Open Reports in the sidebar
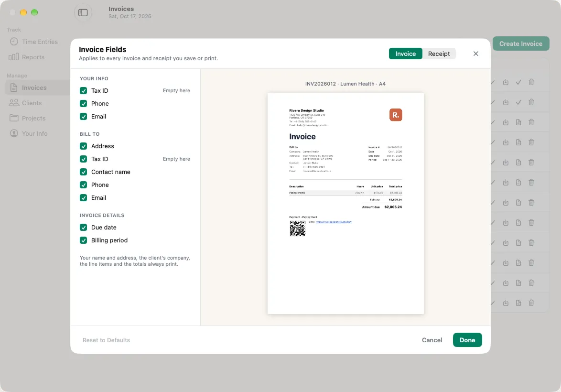The width and height of the screenshot is (561, 392). pyautogui.click(x=27, y=57)
